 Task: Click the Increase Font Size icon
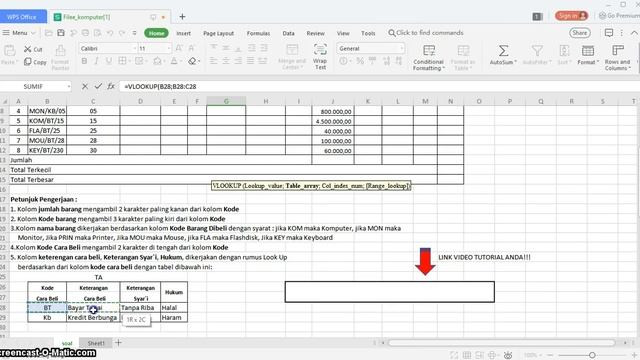coord(179,48)
